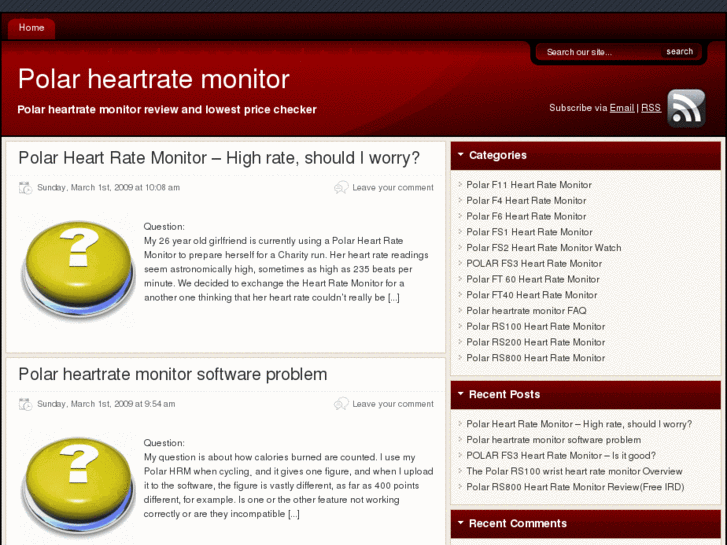
Task: Click the Recent Comments widget heading
Action: coord(518,524)
